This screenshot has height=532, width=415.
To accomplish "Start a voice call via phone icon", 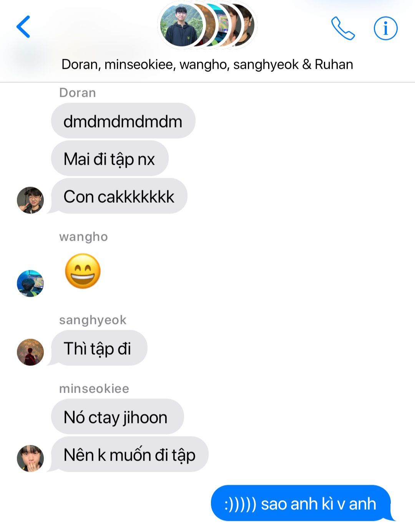I will point(343,28).
